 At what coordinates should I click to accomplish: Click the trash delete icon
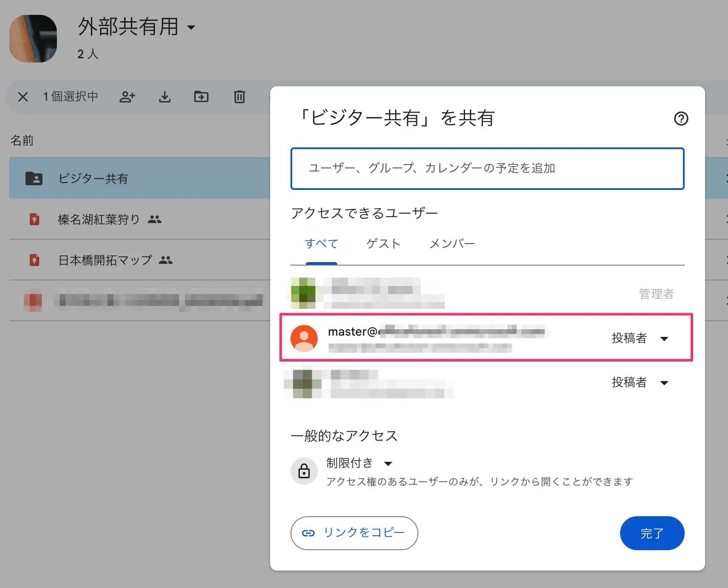[240, 97]
